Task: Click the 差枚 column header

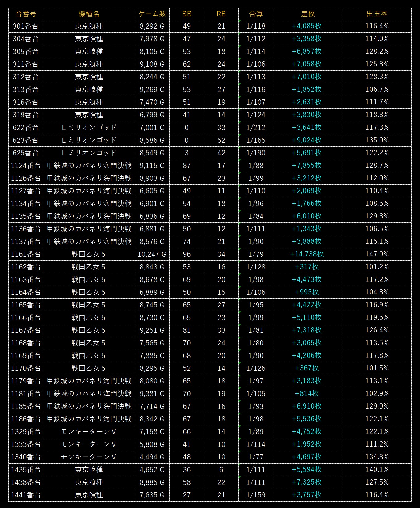Action: (308, 14)
